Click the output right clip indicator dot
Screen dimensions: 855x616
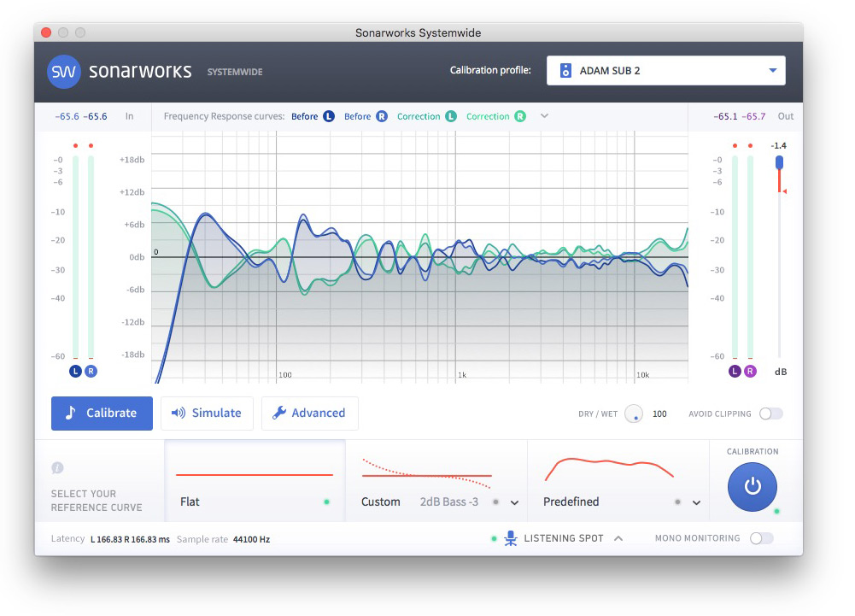click(x=750, y=146)
